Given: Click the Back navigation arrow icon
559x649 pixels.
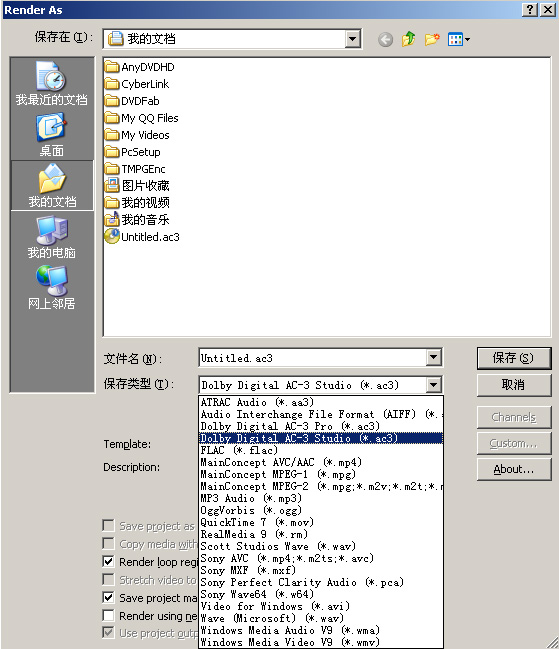Looking at the screenshot, I should tap(385, 40).
